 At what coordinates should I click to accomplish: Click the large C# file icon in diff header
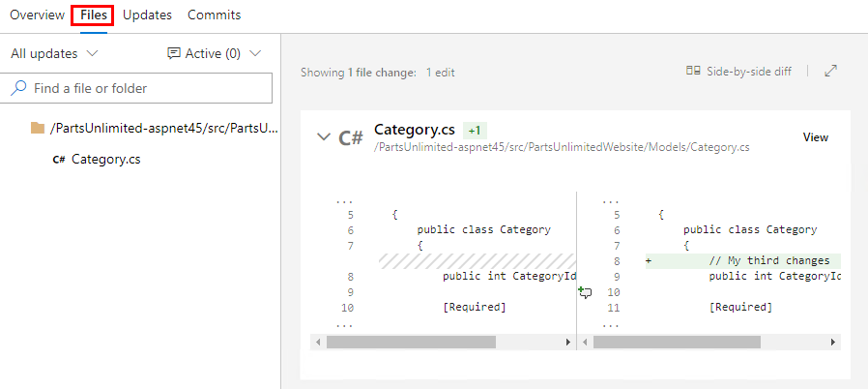tap(351, 137)
